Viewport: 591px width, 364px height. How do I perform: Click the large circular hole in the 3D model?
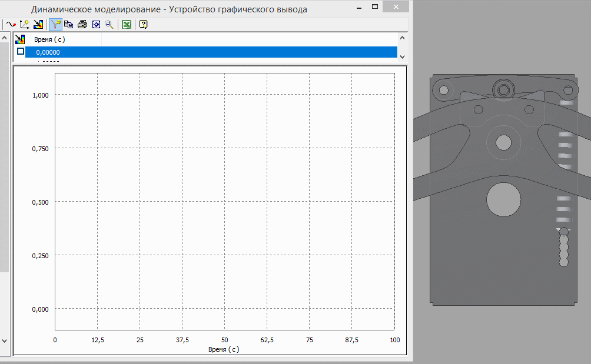click(504, 199)
